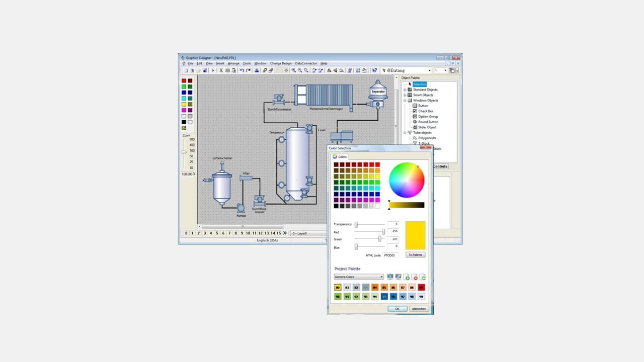
Task: Highlight the Selection entry in Object Palette
Action: point(420,83)
